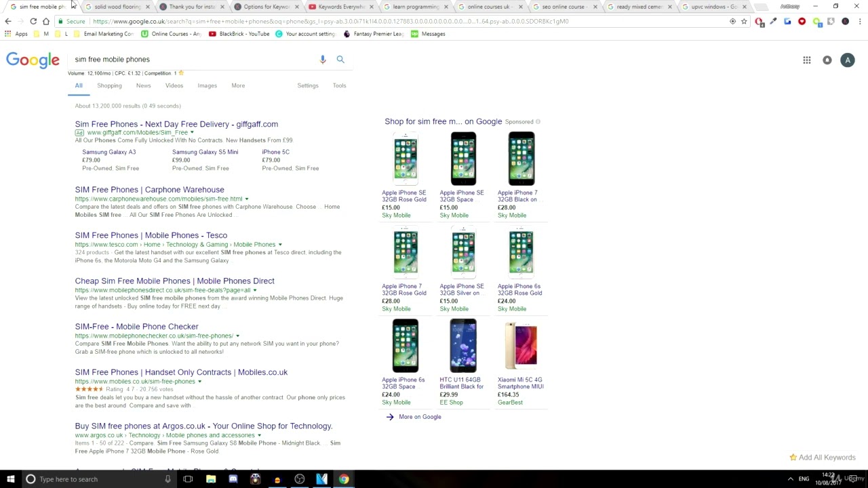Click the Cortana microphone in taskbar
Image resolution: width=868 pixels, height=488 pixels.
(x=167, y=479)
